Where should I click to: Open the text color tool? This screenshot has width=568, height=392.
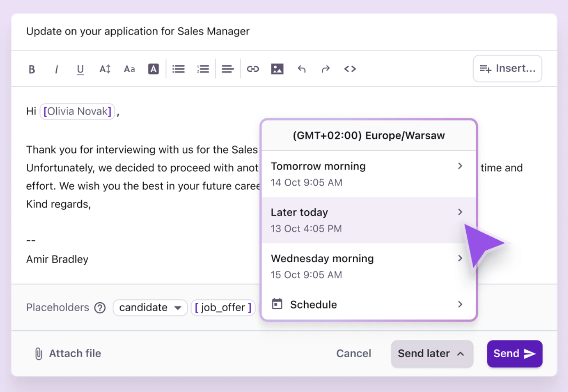tap(153, 69)
